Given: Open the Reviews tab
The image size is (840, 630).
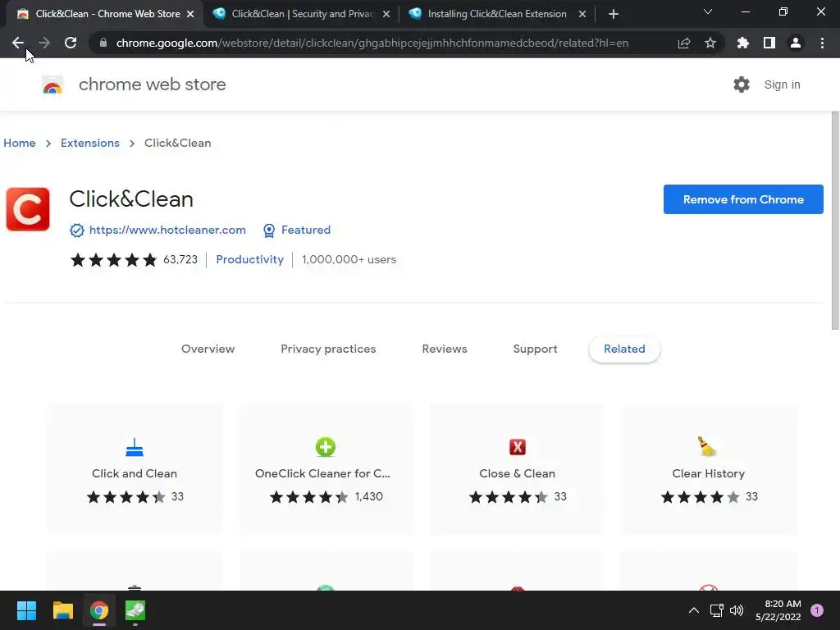Looking at the screenshot, I should coord(445,349).
